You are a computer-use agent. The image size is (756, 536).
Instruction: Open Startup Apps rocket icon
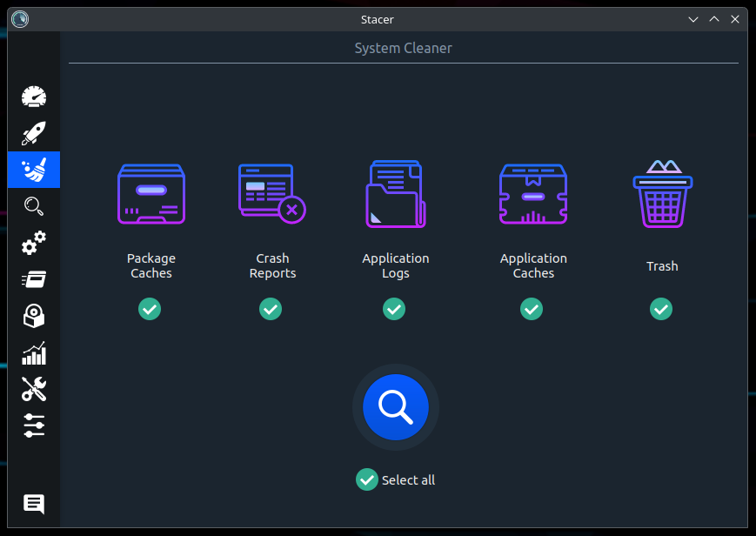click(x=34, y=133)
